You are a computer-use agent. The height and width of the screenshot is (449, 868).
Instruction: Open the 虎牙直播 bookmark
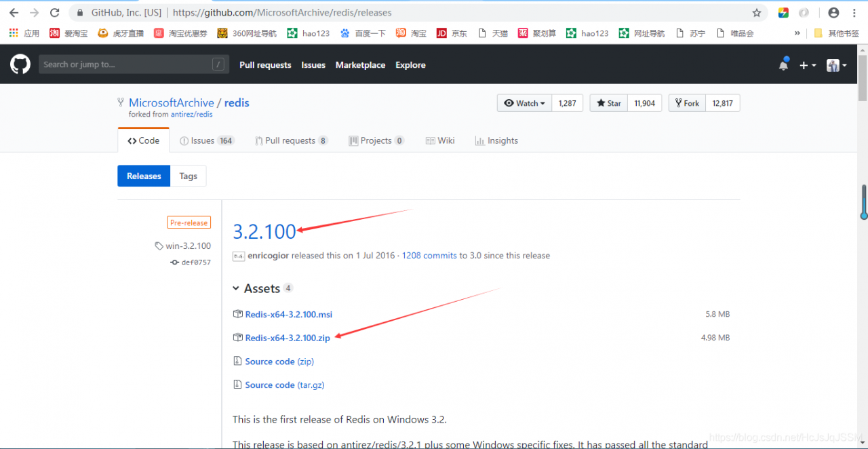click(121, 33)
